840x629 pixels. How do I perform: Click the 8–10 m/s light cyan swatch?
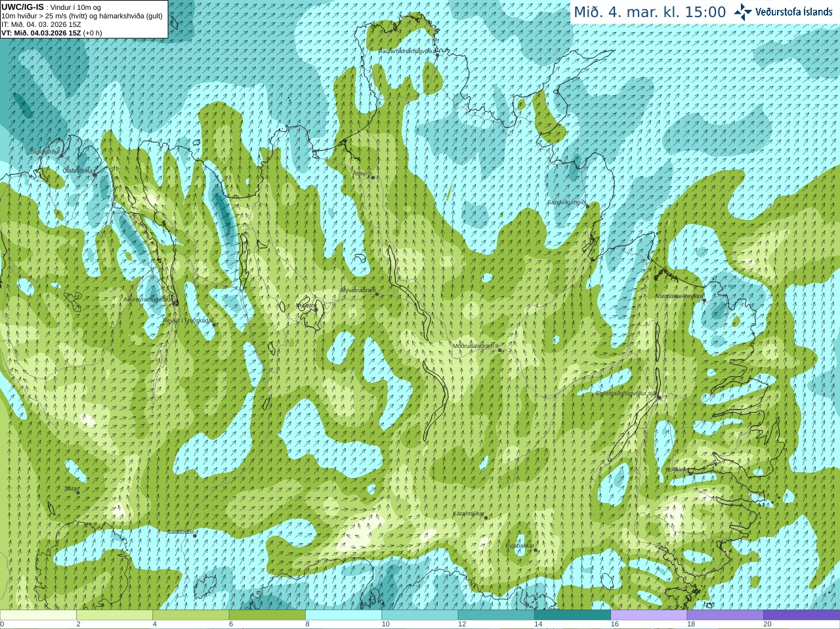click(344, 615)
